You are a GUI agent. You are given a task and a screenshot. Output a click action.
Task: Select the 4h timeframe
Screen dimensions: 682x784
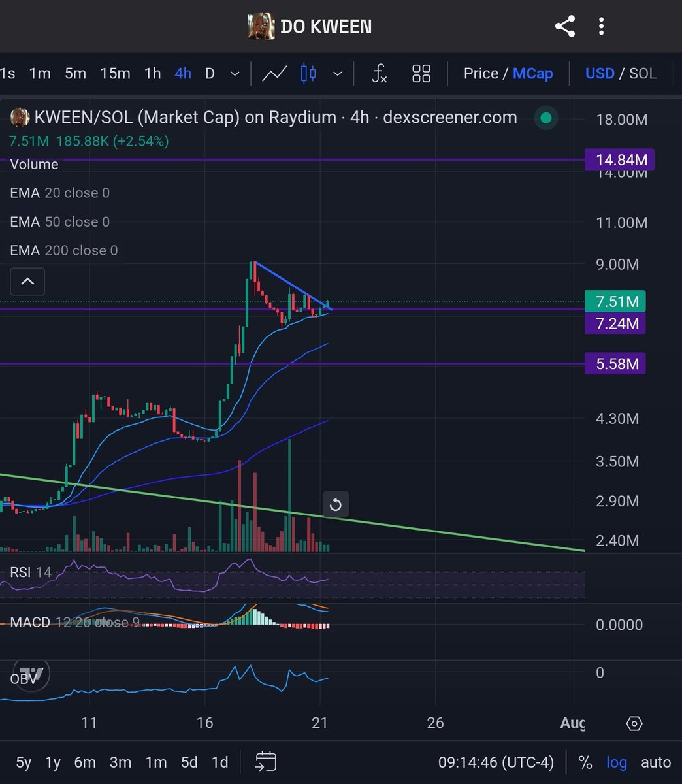point(183,74)
